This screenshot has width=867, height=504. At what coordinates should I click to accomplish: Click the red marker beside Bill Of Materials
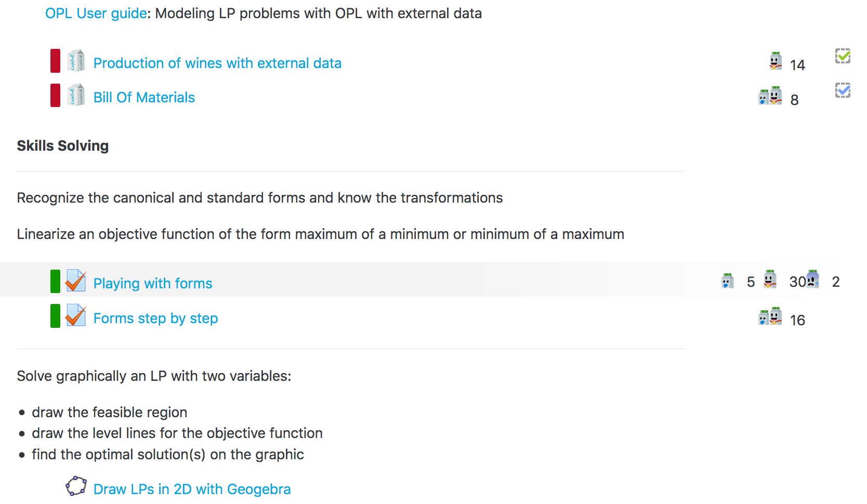click(x=55, y=95)
